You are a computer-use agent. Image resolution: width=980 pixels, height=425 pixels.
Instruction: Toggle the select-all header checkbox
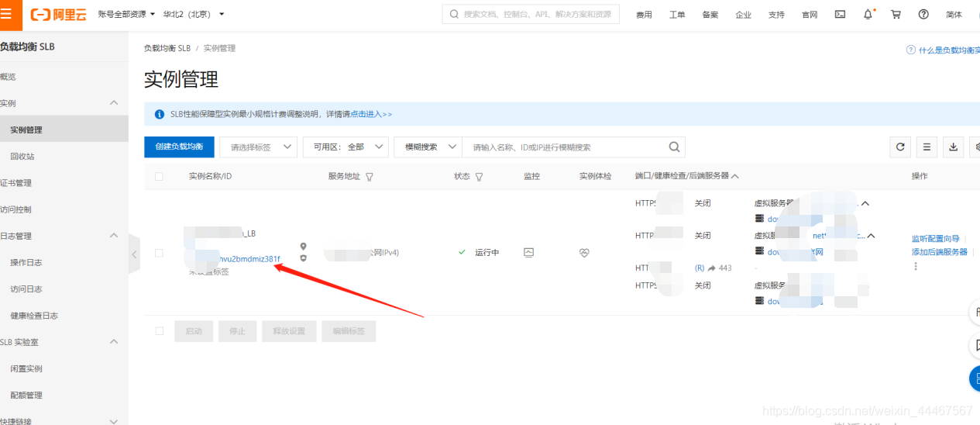coord(159,177)
